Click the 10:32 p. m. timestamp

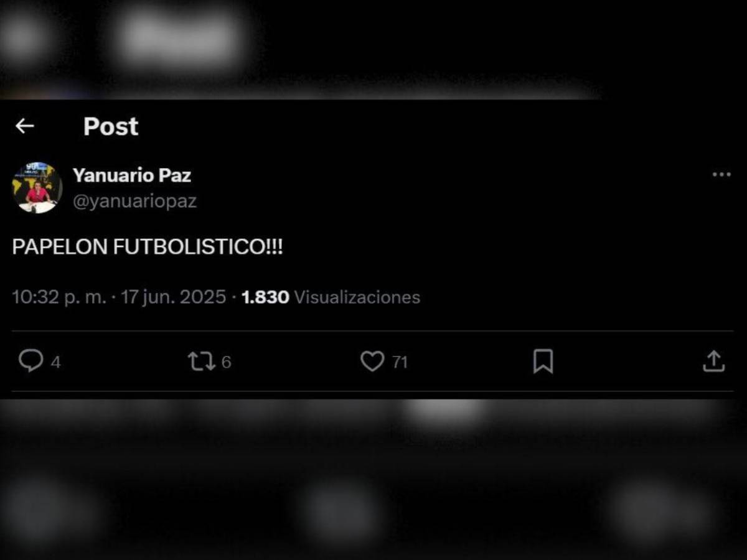pos(59,297)
